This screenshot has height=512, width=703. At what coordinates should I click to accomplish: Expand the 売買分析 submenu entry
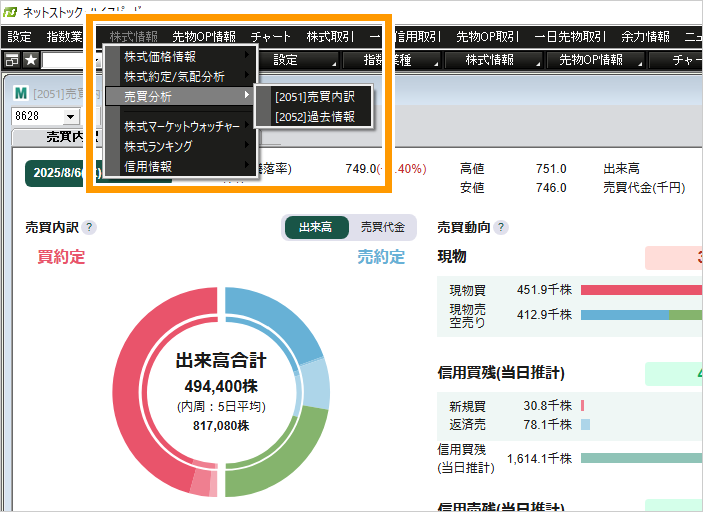tap(181, 96)
